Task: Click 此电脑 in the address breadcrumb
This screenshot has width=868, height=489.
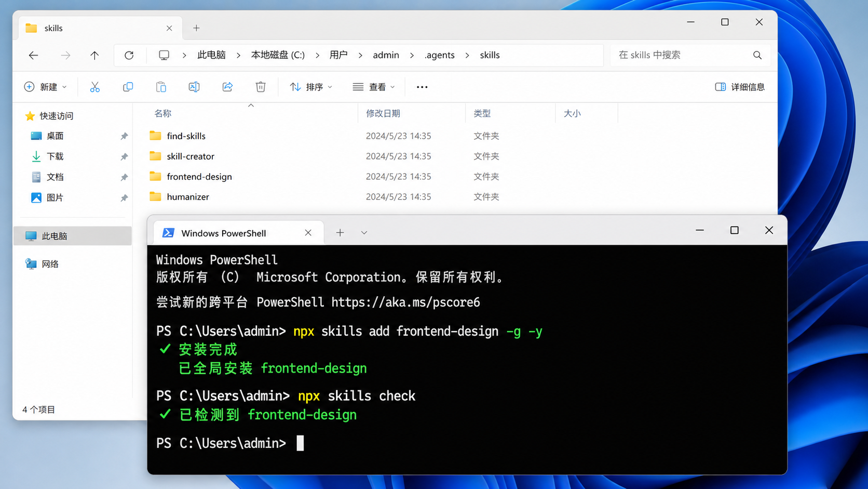Action: point(211,55)
